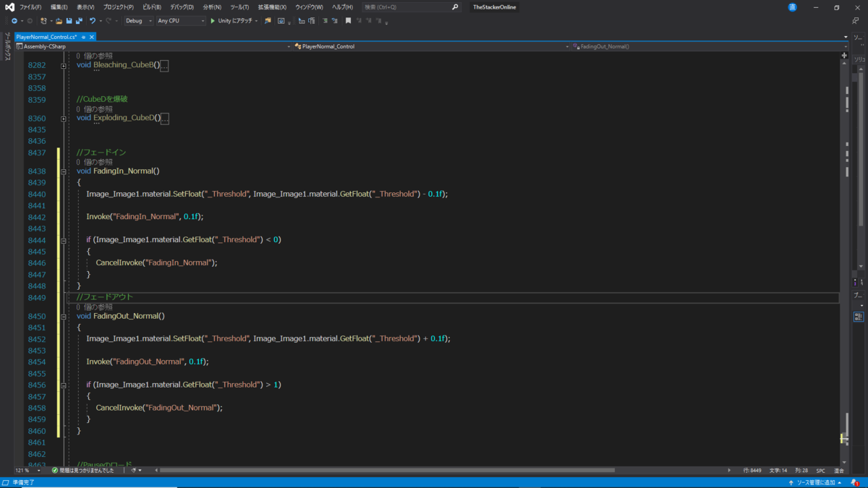Collapse the FadingIn_Normal() method
This screenshot has width=868, height=488.
64,171
